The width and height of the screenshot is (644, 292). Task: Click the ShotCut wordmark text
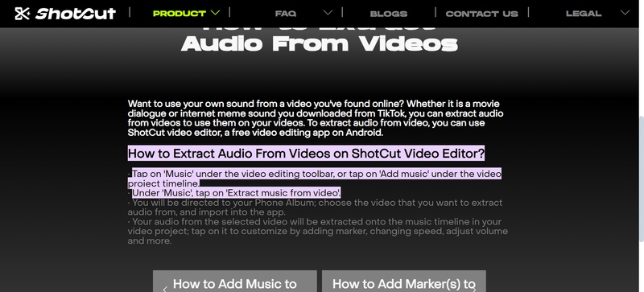(76, 14)
